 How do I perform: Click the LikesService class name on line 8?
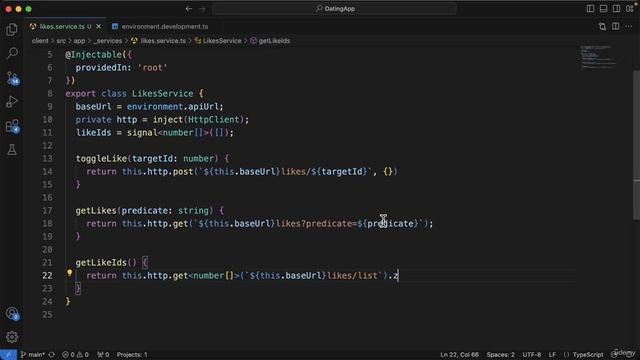[162, 93]
